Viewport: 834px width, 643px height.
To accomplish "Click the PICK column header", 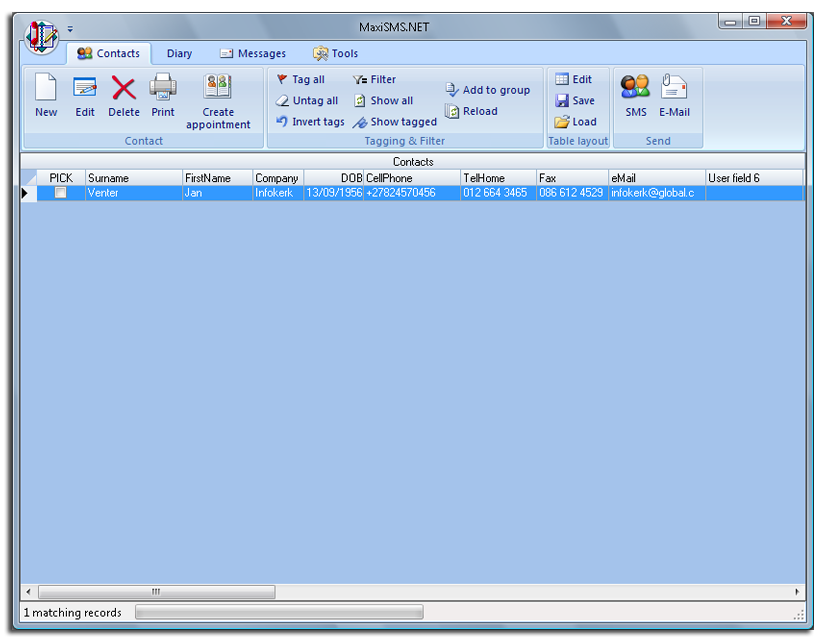I will tap(61, 178).
